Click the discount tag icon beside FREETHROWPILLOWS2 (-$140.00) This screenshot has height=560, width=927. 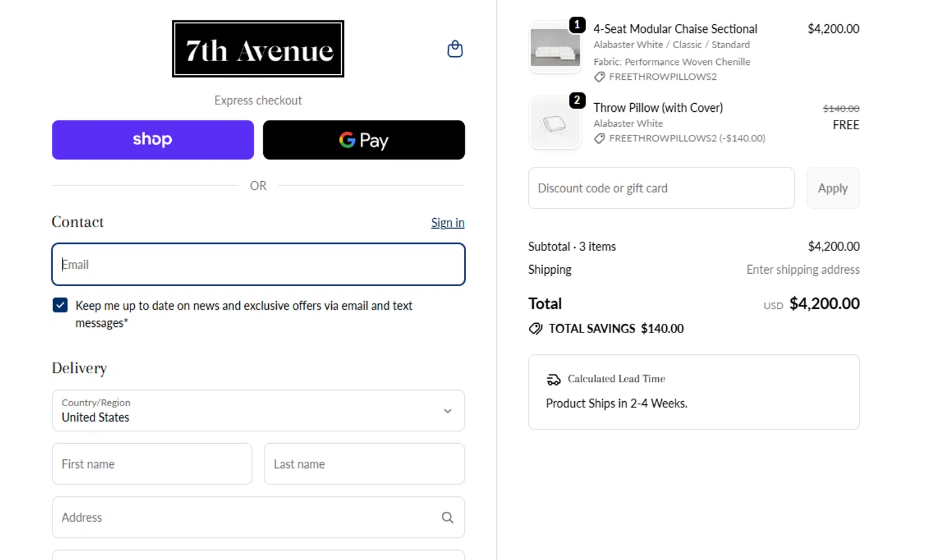coord(599,138)
